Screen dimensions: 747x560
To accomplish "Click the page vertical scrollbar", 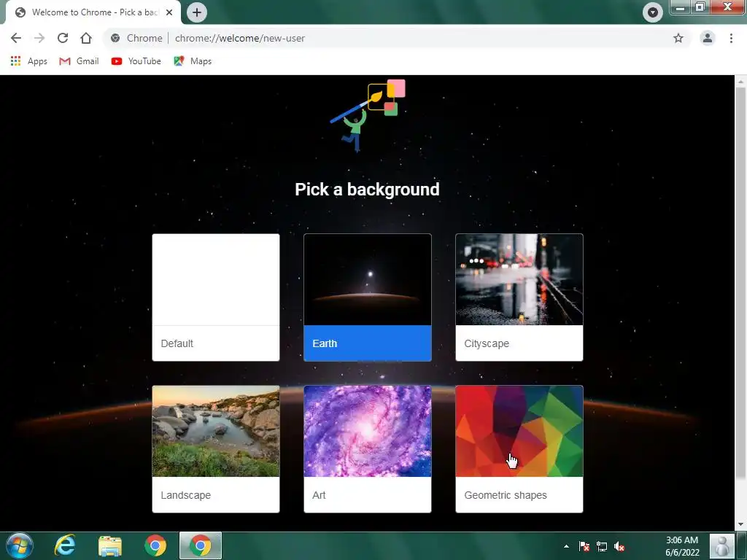I will point(740,284).
